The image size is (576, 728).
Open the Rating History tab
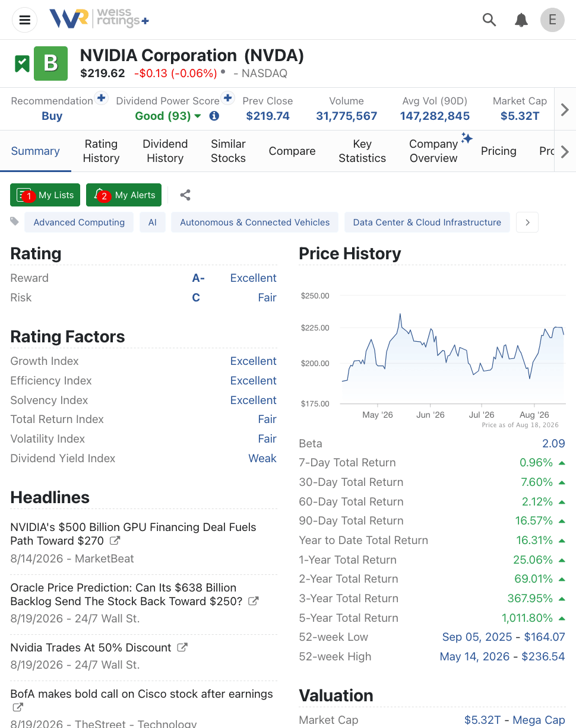point(101,151)
